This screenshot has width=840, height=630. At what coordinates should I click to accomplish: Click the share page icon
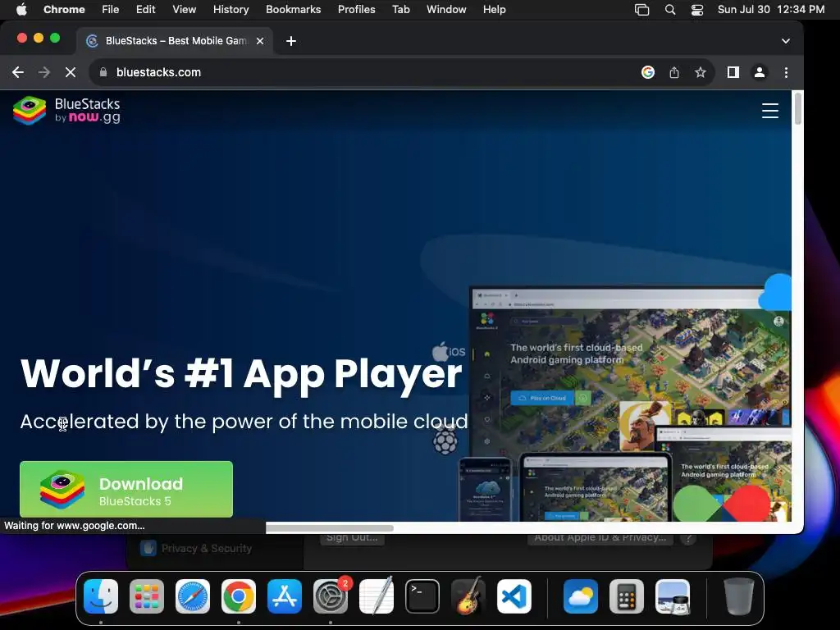coord(674,72)
